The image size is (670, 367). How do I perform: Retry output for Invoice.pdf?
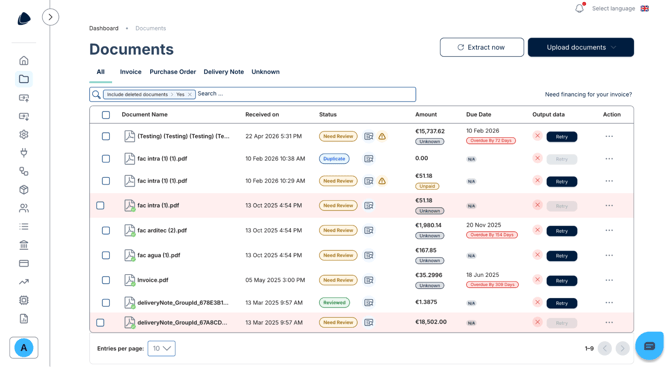[561, 281]
